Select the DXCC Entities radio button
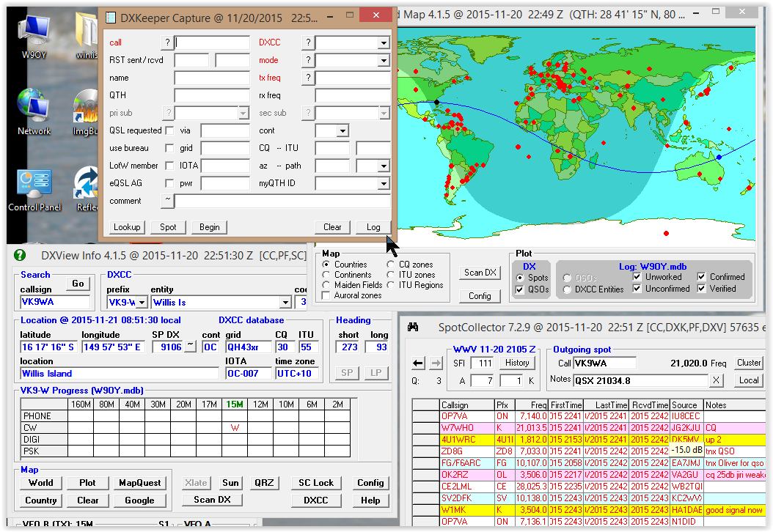The height and width of the screenshot is (532, 773). pyautogui.click(x=568, y=289)
